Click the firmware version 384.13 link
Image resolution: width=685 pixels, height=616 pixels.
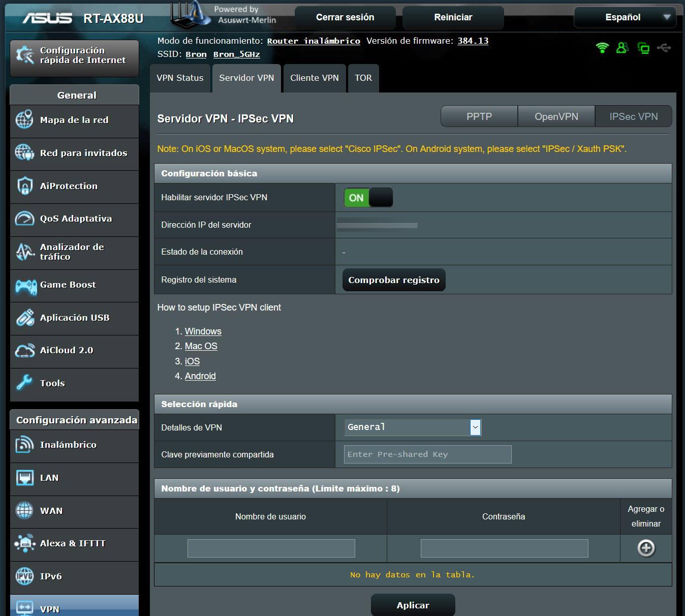473,41
